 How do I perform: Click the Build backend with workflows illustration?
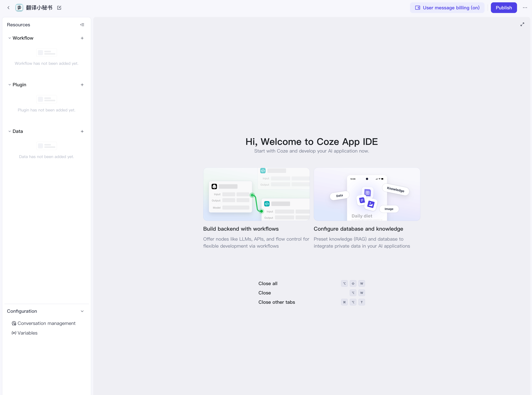(x=257, y=194)
